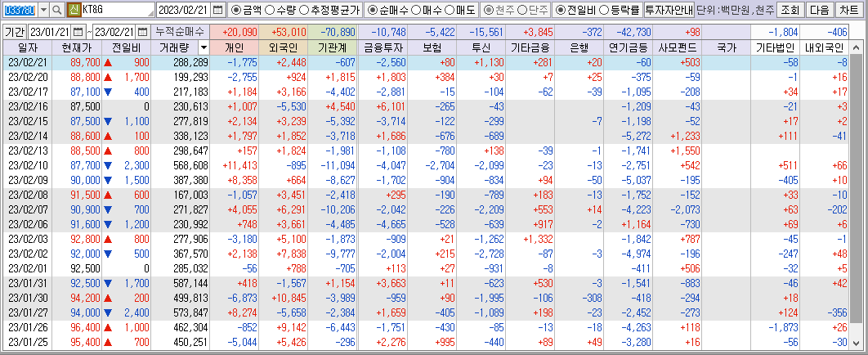This screenshot has width=868, height=355.
Task: Click the individual value +11,413 on 23/02/10
Action: (x=239, y=165)
